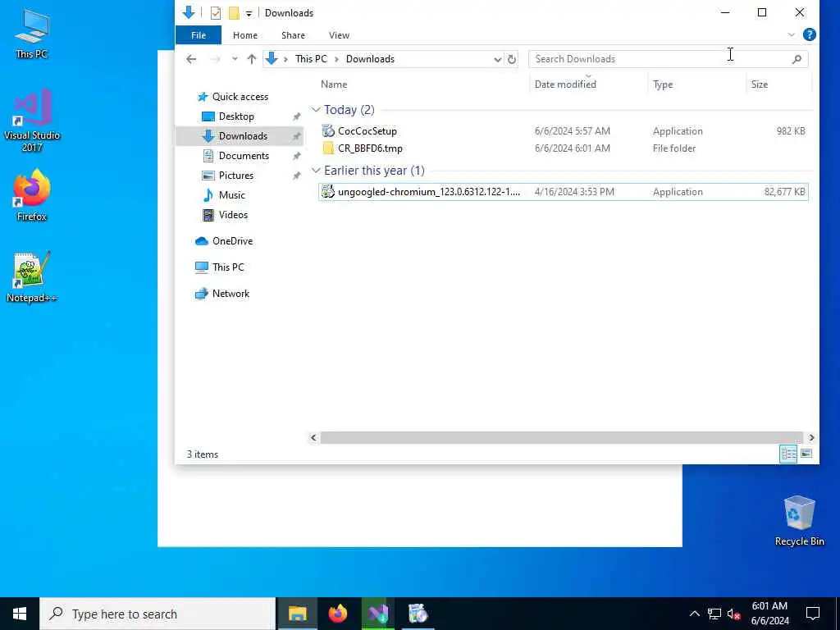Open the notification center icon
Image resolution: width=840 pixels, height=630 pixels.
(813, 614)
